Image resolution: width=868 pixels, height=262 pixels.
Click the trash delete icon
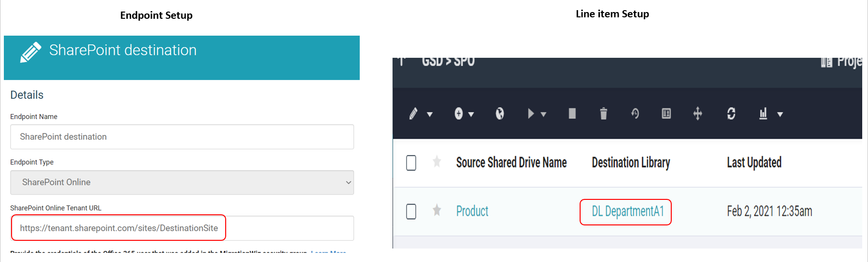[603, 114]
